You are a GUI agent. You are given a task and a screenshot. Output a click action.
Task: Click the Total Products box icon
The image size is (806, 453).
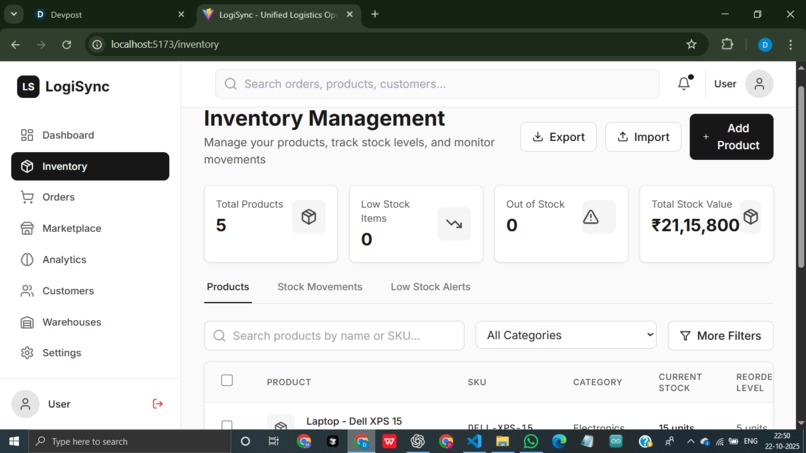pyautogui.click(x=308, y=216)
